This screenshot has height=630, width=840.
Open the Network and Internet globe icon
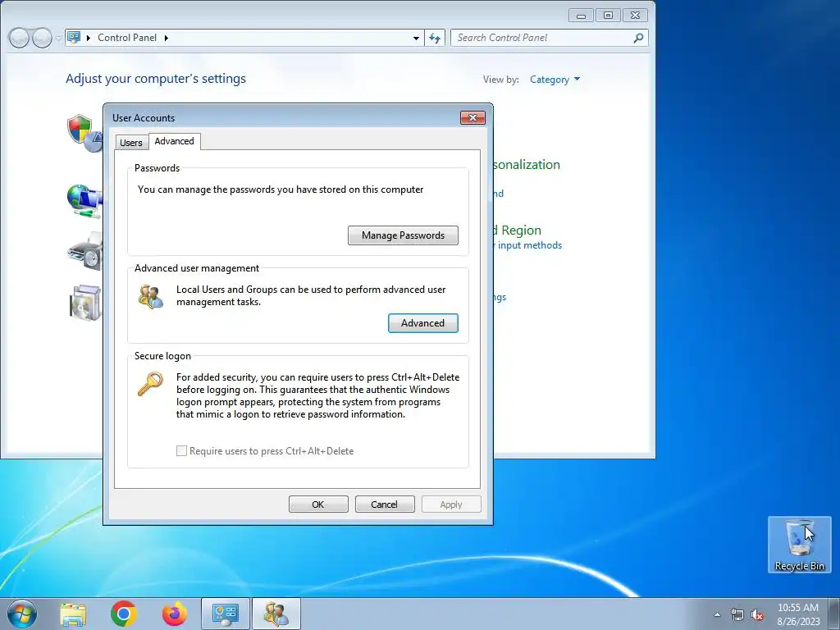(x=84, y=201)
